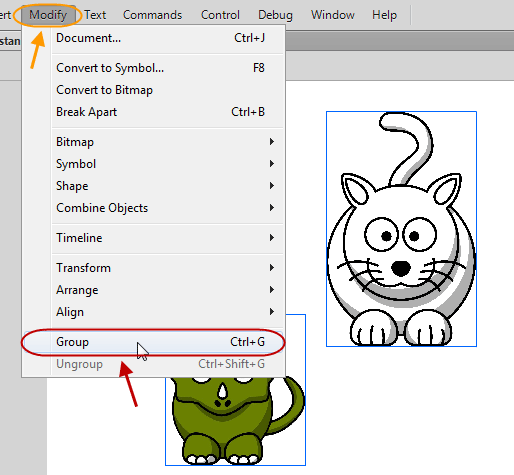Select Convert to Bitmap entry

coord(153,90)
